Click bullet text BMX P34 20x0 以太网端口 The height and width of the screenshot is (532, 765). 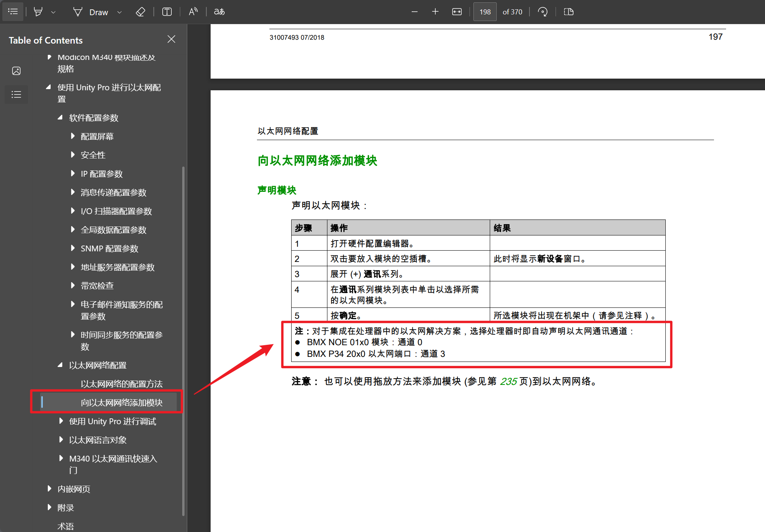[x=376, y=354]
